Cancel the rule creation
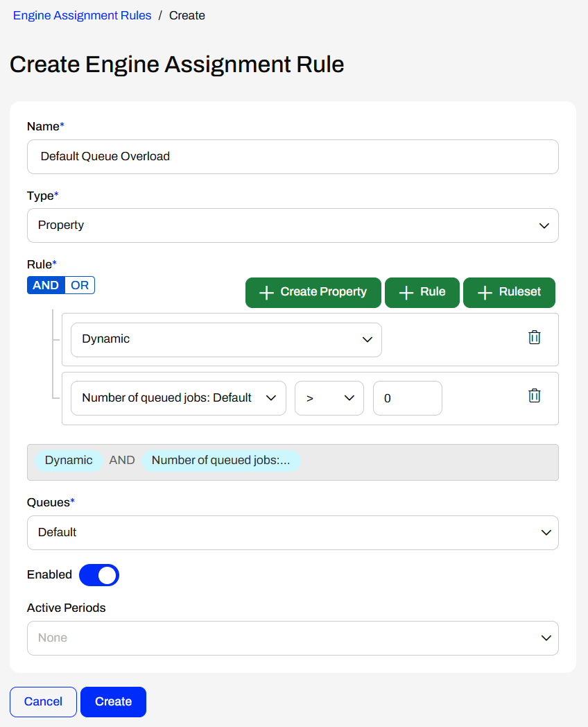This screenshot has height=727, width=588. (x=43, y=701)
